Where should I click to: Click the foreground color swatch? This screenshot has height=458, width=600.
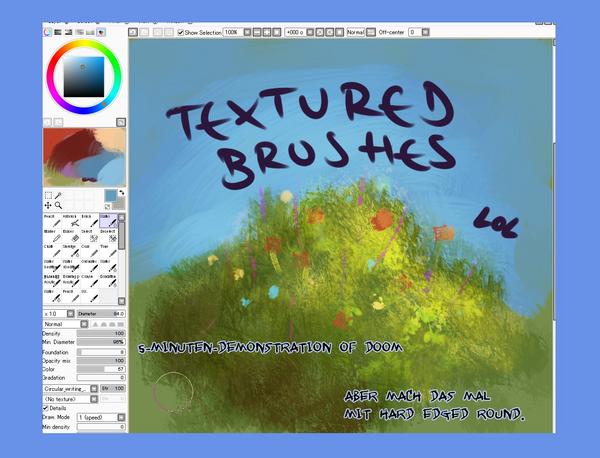(x=111, y=196)
